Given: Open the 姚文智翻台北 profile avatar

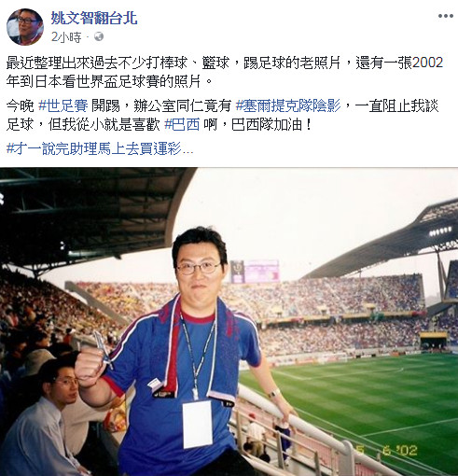Looking at the screenshot, I should click(25, 27).
